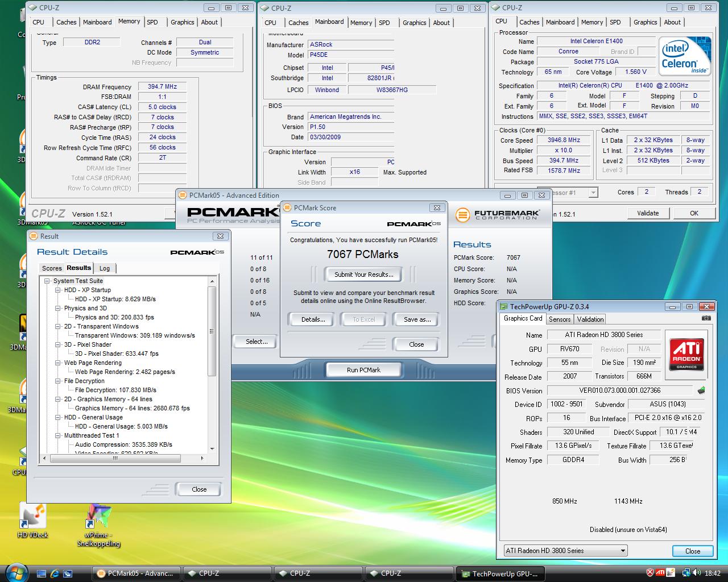Image resolution: width=728 pixels, height=582 pixels.
Task: Click the PCMark Score dialog title icon
Action: coord(287,207)
